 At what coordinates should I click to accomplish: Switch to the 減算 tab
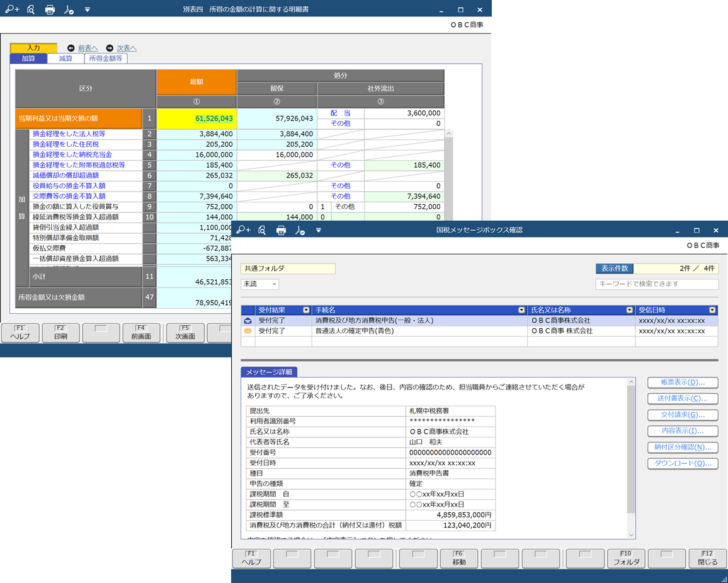65,59
